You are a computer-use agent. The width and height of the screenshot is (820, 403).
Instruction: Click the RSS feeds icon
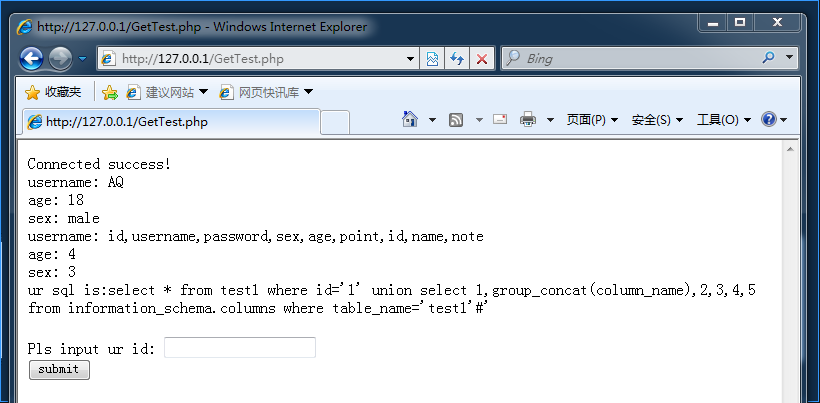(456, 120)
